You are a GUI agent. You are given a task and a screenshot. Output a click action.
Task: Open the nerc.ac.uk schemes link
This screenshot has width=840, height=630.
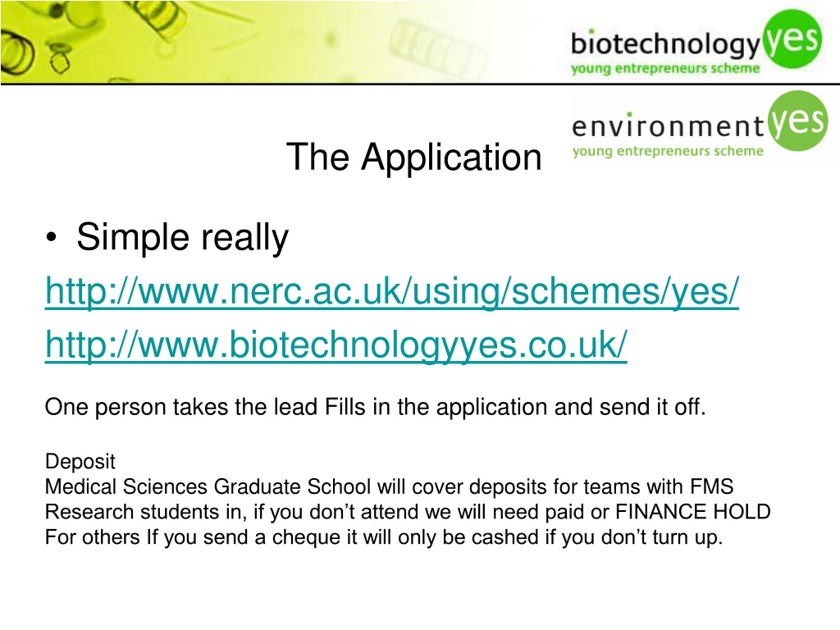coord(392,291)
